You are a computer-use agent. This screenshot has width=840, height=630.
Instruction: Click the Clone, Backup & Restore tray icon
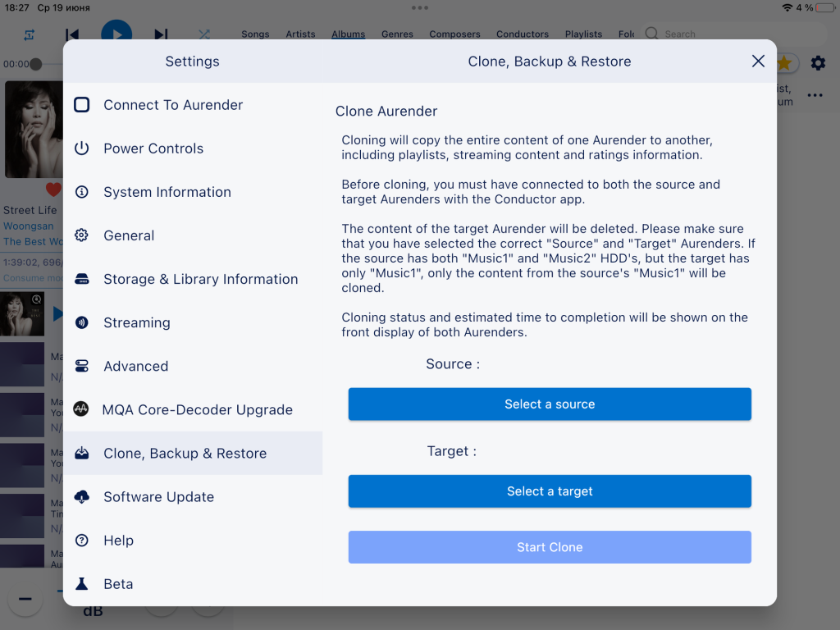tap(81, 453)
